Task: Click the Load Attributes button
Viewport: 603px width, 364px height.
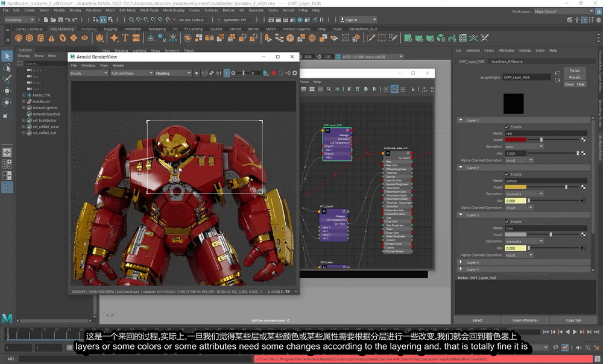Action: click(x=525, y=320)
